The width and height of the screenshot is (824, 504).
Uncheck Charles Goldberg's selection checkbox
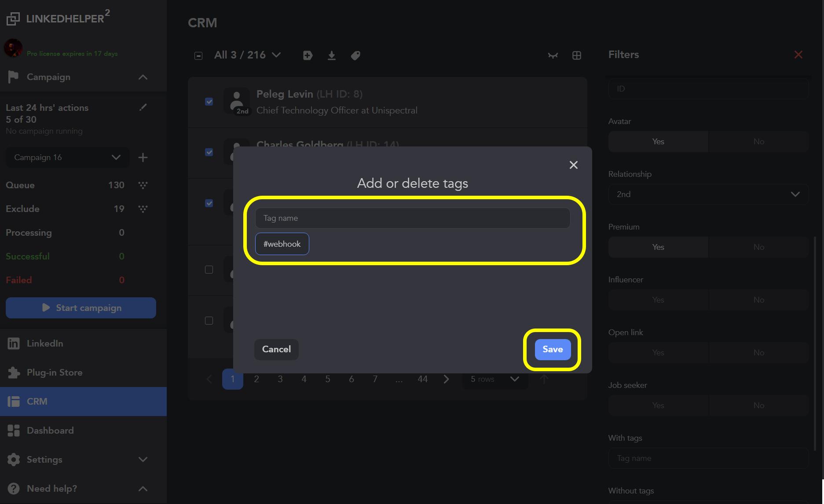(209, 152)
